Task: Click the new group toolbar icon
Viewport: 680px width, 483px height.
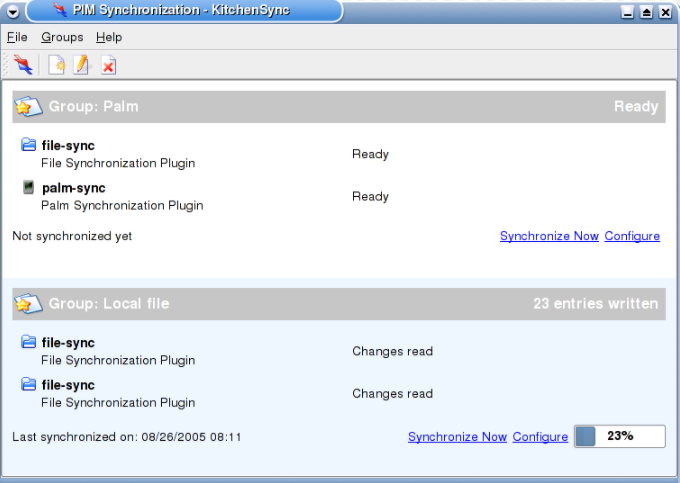Action: point(57,65)
